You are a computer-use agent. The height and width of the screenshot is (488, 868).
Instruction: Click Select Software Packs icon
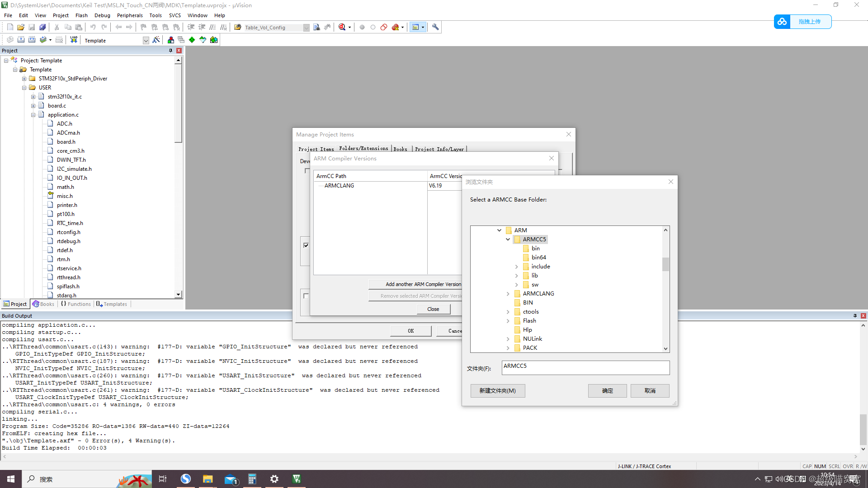pyautogui.click(x=203, y=40)
